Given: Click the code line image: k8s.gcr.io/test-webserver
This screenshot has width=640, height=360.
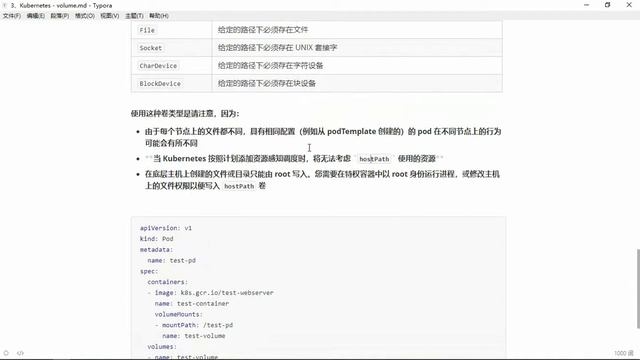Looking at the screenshot, I should point(211,293).
